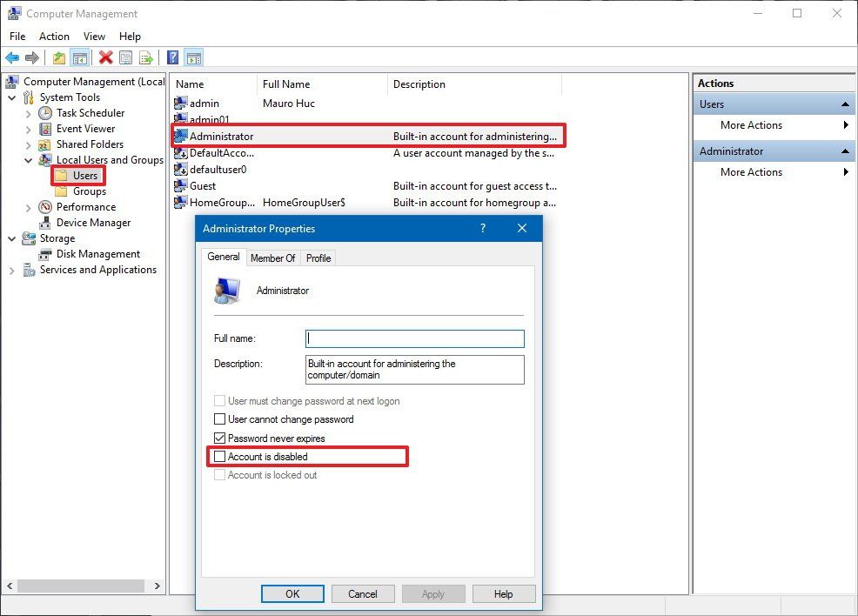Cancel the Administrator Properties dialog
Screen dimensions: 858x616
point(363,593)
